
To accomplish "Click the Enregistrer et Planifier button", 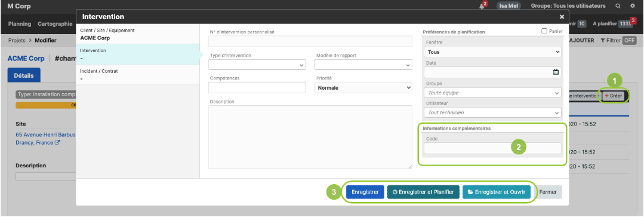I will coord(423,192).
